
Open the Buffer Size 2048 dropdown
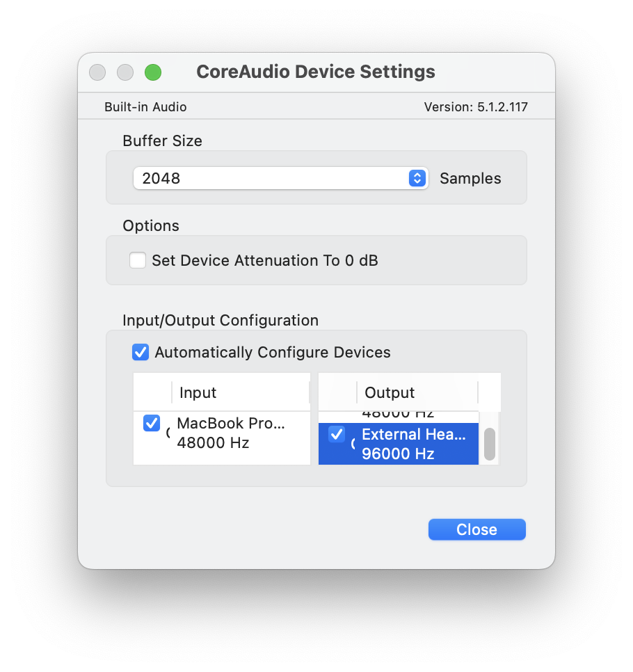(278, 178)
